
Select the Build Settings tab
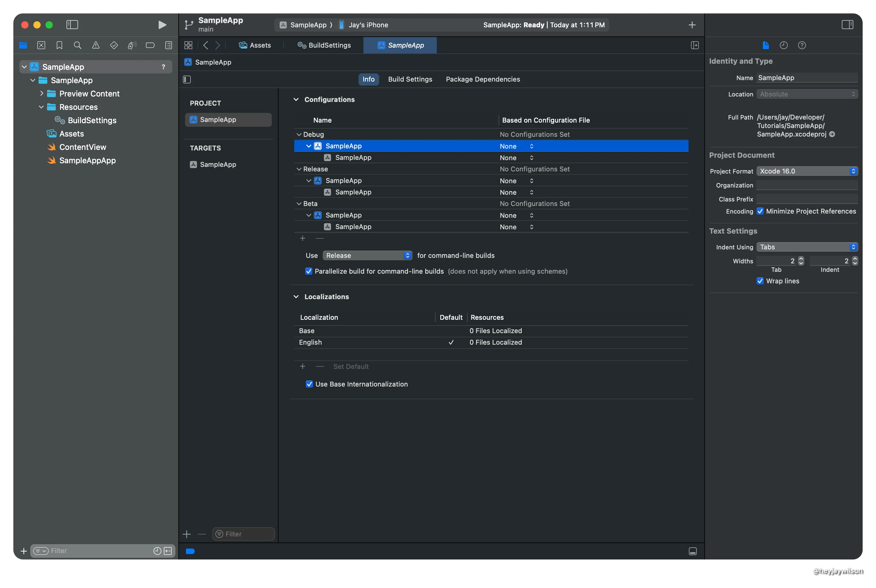click(x=410, y=79)
